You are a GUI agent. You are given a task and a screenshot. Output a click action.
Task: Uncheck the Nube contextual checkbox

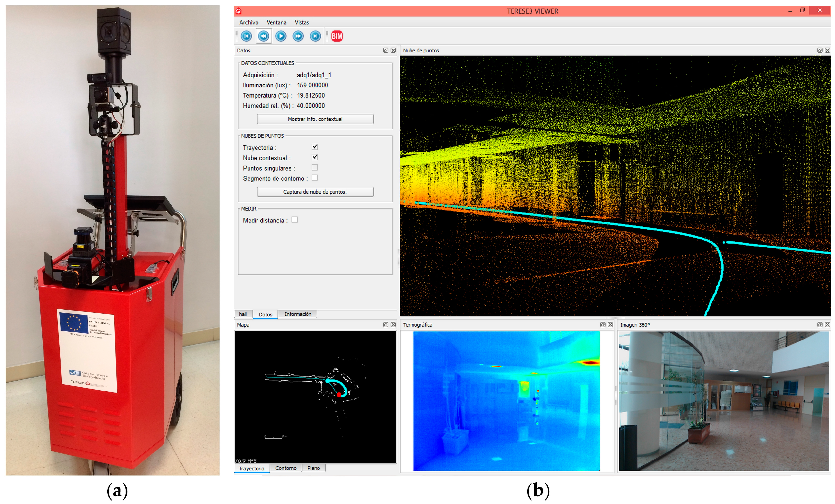314,157
